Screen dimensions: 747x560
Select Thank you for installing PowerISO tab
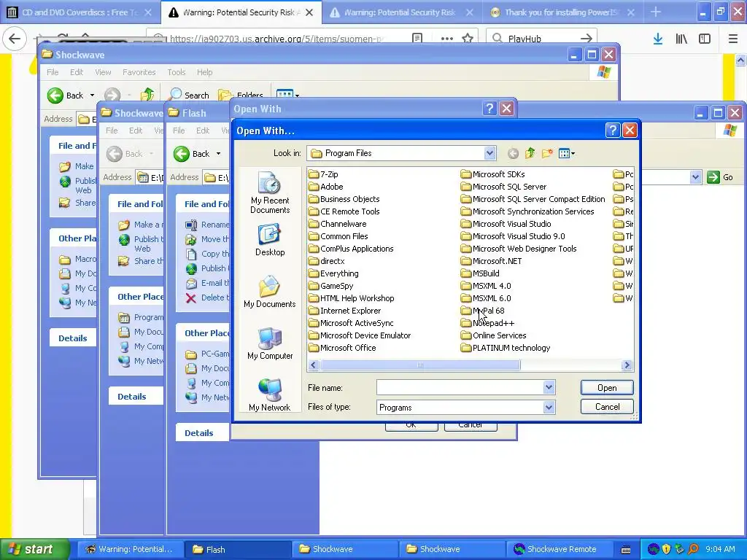(x=561, y=12)
